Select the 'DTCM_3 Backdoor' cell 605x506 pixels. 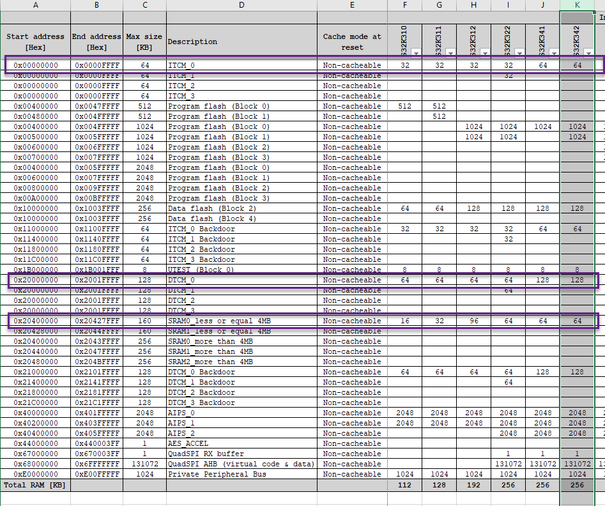click(242, 403)
